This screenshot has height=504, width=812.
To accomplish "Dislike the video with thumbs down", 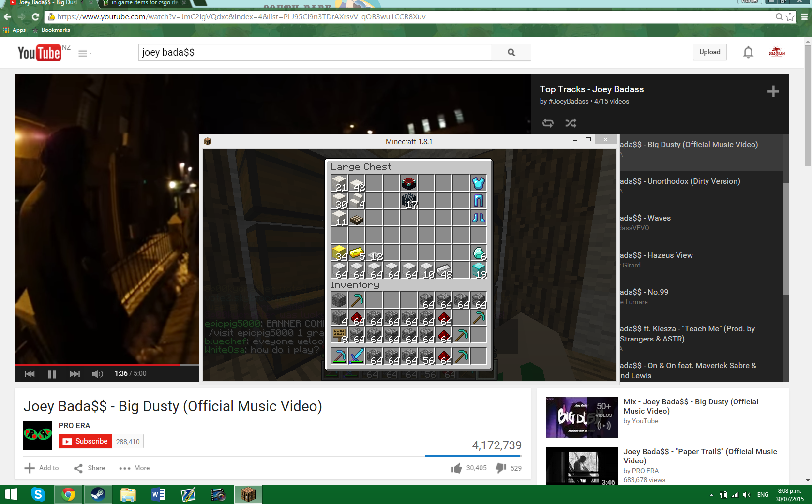I will tap(501, 468).
